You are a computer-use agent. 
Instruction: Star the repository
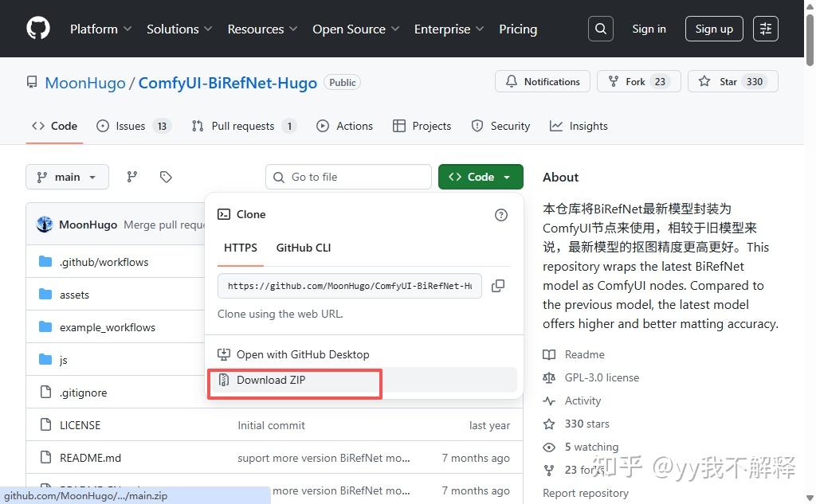point(732,80)
